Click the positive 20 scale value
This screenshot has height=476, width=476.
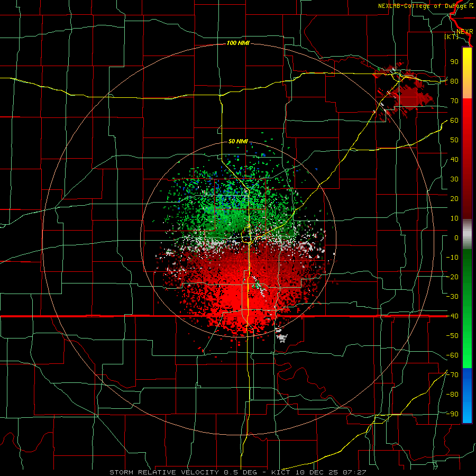454,199
